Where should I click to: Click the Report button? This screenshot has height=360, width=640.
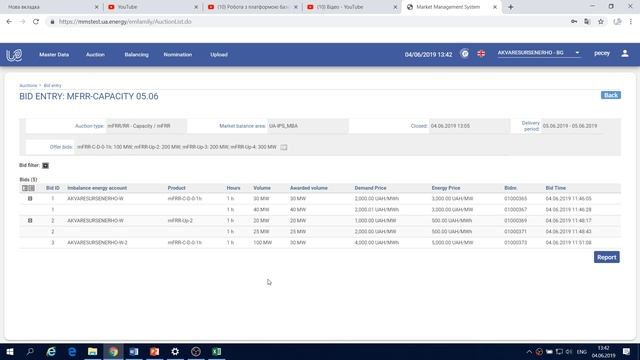[607, 257]
